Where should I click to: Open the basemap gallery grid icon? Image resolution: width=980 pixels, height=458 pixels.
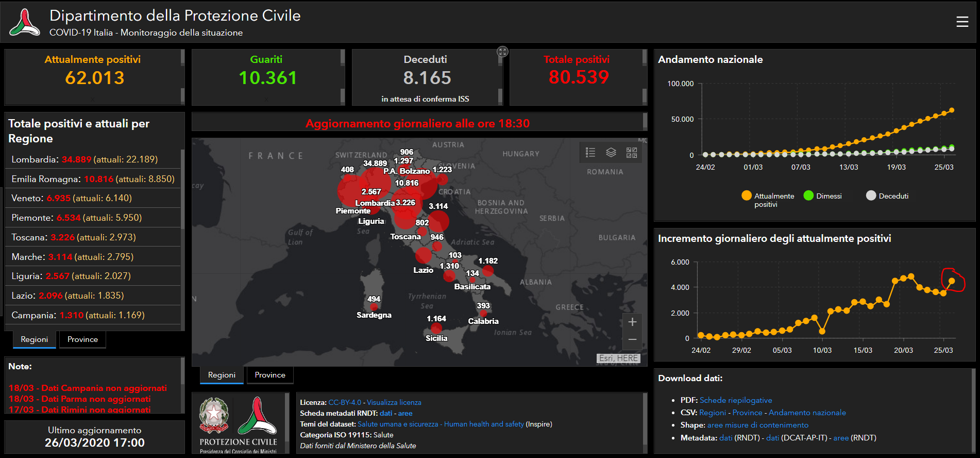[x=632, y=152]
